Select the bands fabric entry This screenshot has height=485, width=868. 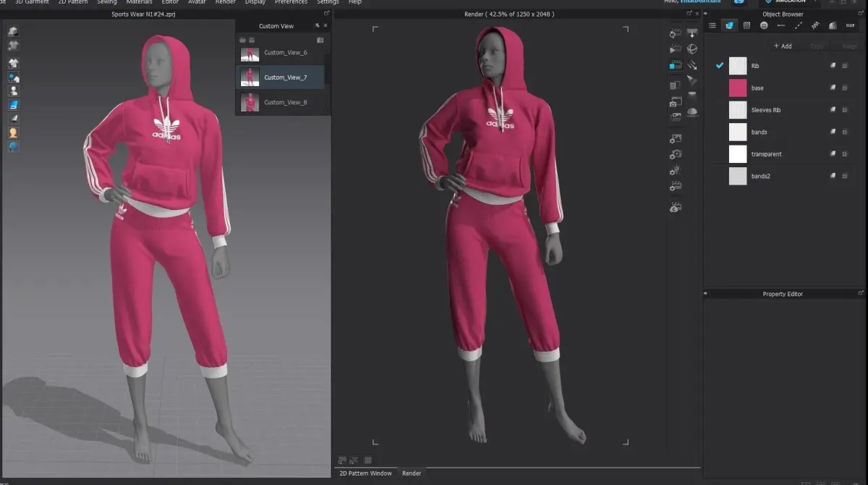(785, 132)
